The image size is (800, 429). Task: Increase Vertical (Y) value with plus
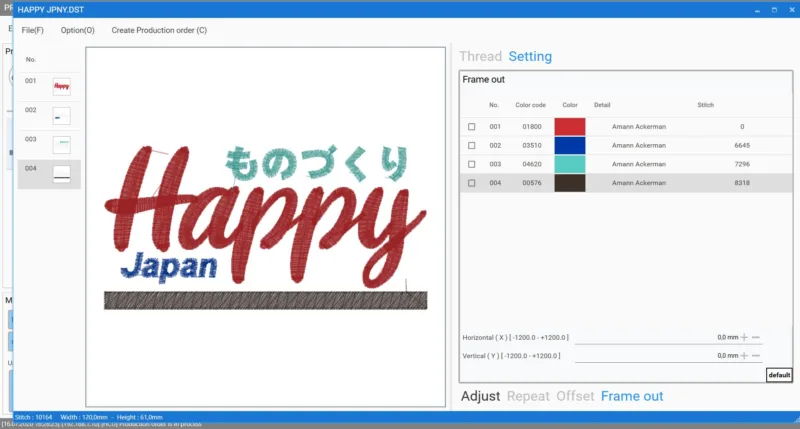744,356
